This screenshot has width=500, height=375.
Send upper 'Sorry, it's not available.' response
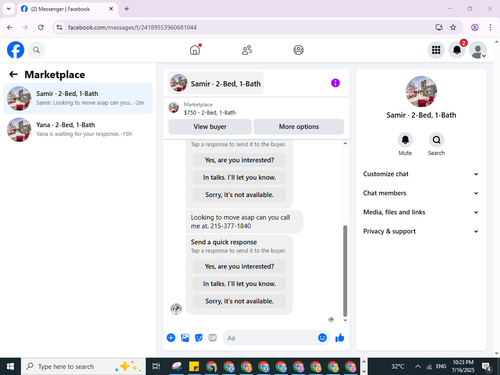(239, 195)
